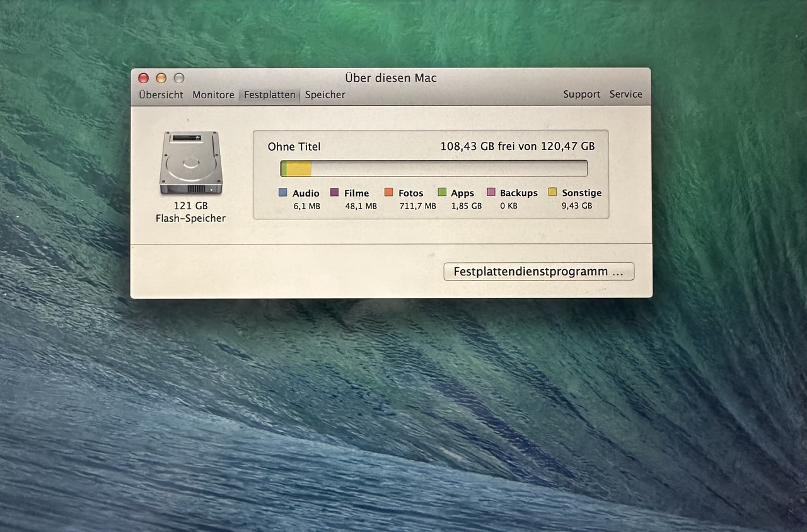The image size is (807, 532).
Task: Open the Monitore tab
Action: click(x=213, y=95)
